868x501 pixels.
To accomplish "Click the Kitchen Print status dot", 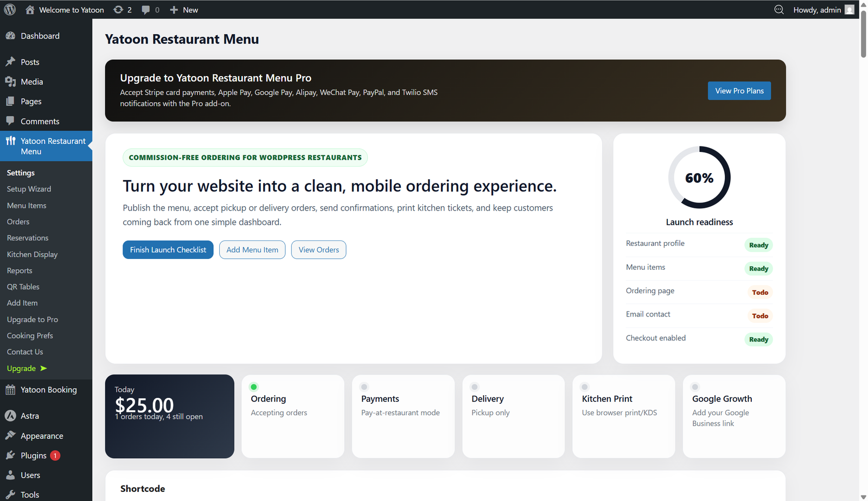I will coord(585,387).
